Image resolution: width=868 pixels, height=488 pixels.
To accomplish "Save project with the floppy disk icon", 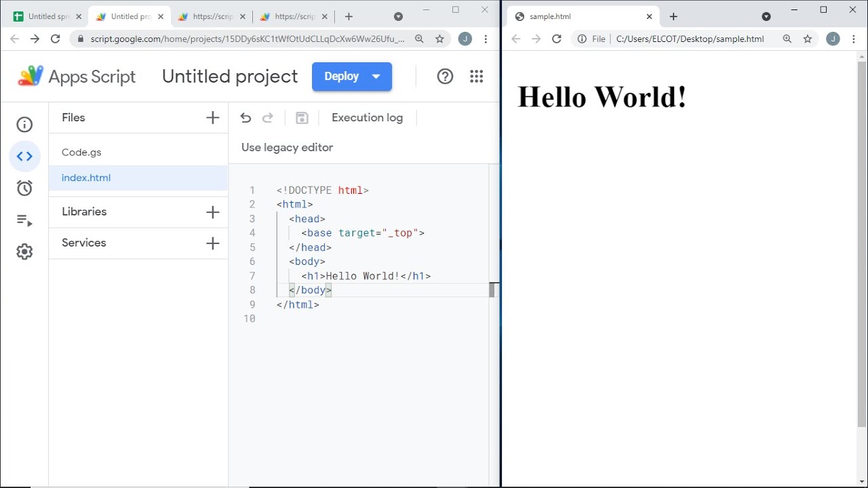I will pos(302,118).
